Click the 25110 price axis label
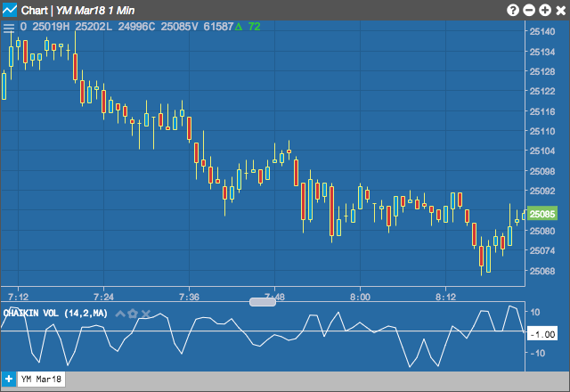Viewport: 570px width, 392px height. (x=542, y=131)
